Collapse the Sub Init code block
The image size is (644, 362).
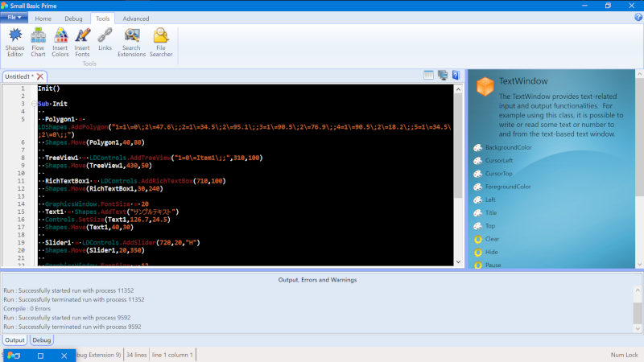[34, 104]
